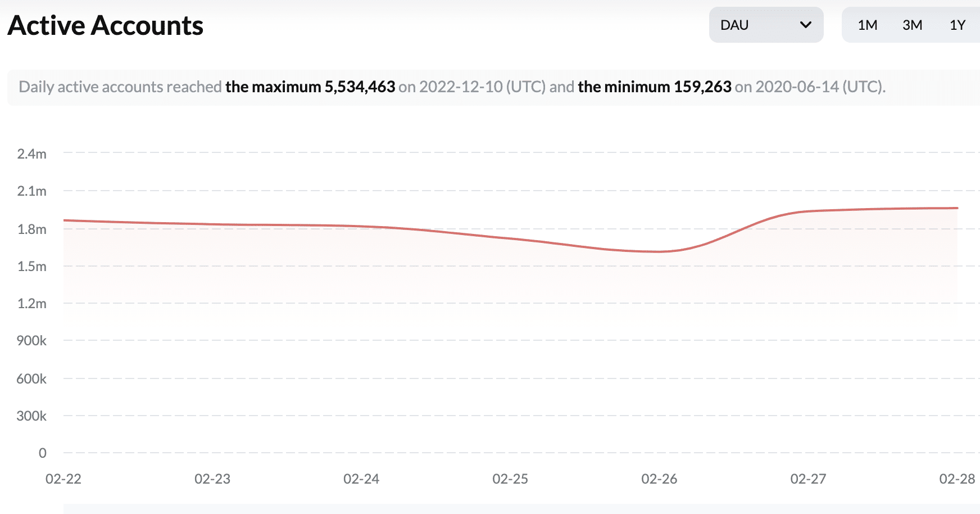Image resolution: width=980 pixels, height=514 pixels.
Task: Click the minimum value 159,263
Action: pyautogui.click(x=702, y=87)
